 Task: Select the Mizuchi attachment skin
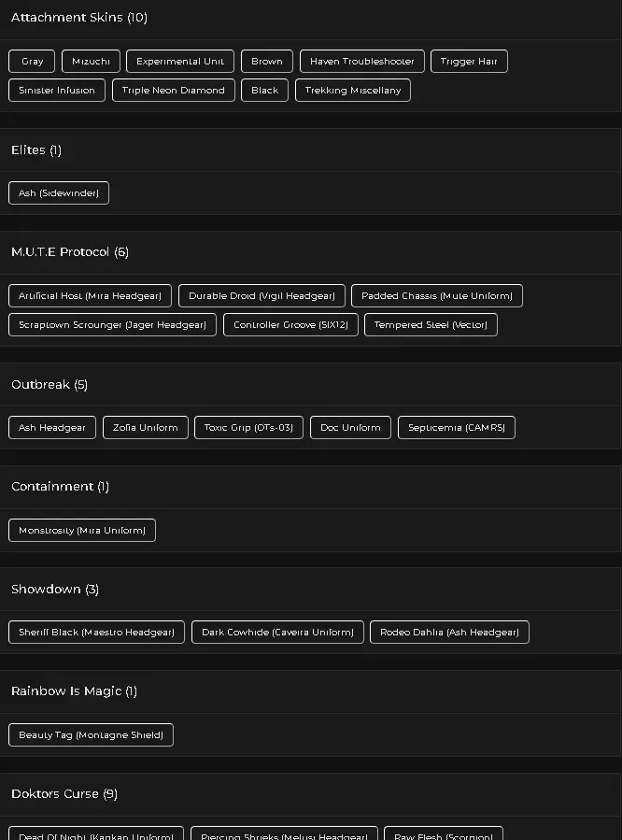pos(91,62)
